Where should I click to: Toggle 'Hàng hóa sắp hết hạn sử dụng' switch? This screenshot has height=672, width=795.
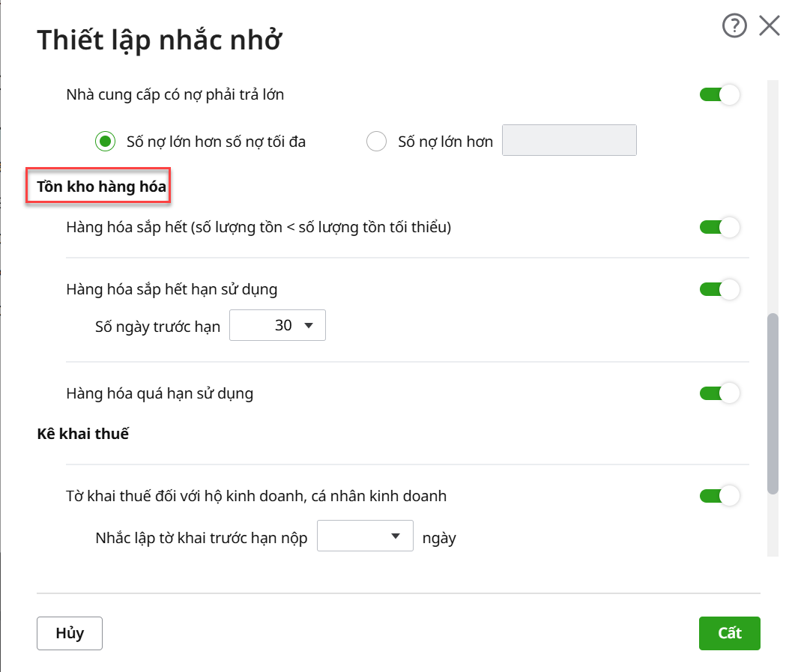719,289
